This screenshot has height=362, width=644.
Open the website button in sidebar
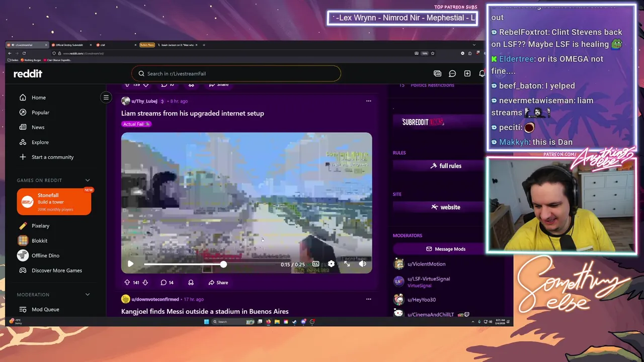pos(446,207)
